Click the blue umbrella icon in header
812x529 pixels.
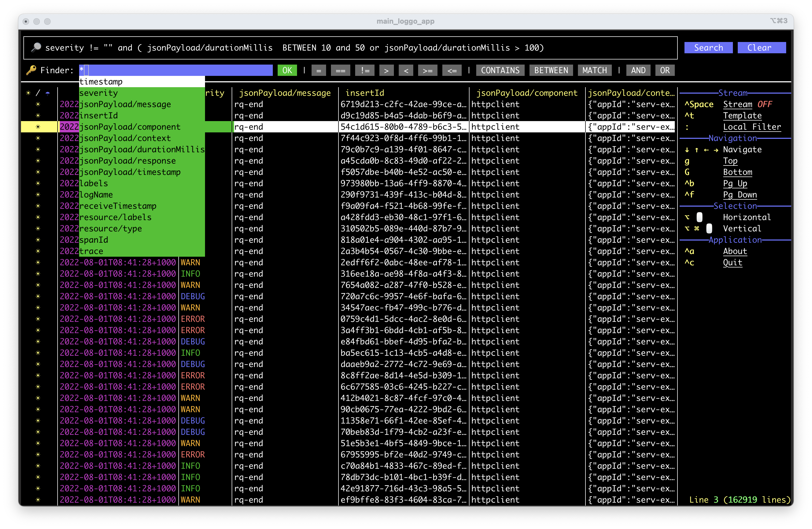[x=47, y=93]
